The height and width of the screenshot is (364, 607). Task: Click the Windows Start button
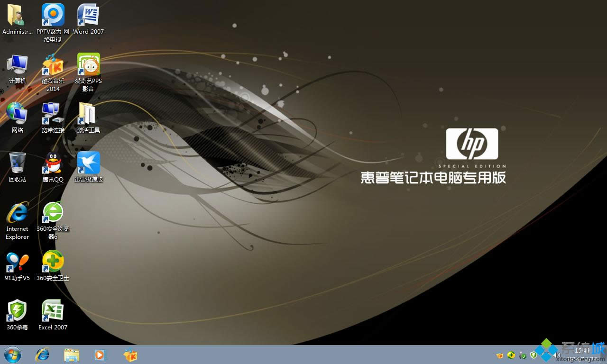click(12, 355)
